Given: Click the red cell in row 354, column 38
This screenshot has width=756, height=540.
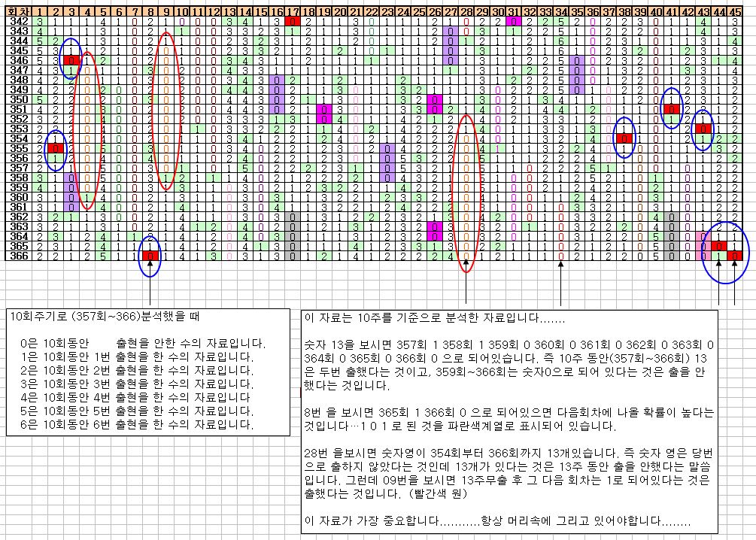Looking at the screenshot, I should point(624,138).
